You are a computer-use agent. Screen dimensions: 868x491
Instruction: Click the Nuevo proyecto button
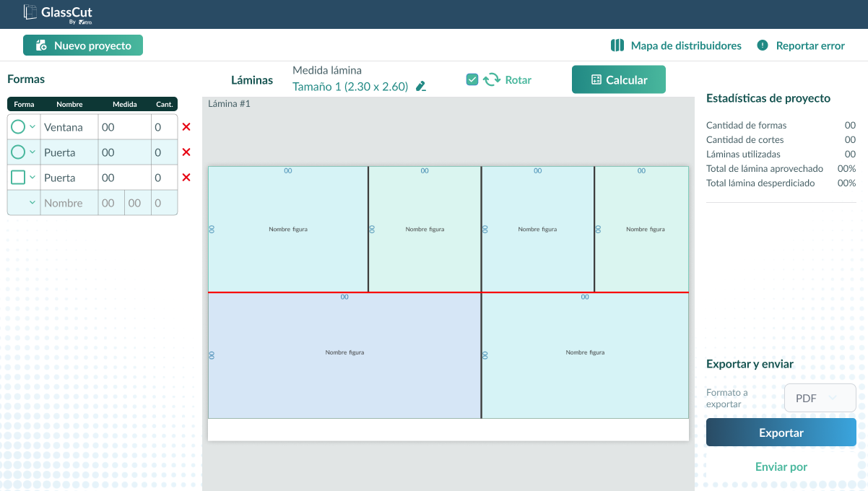click(83, 45)
